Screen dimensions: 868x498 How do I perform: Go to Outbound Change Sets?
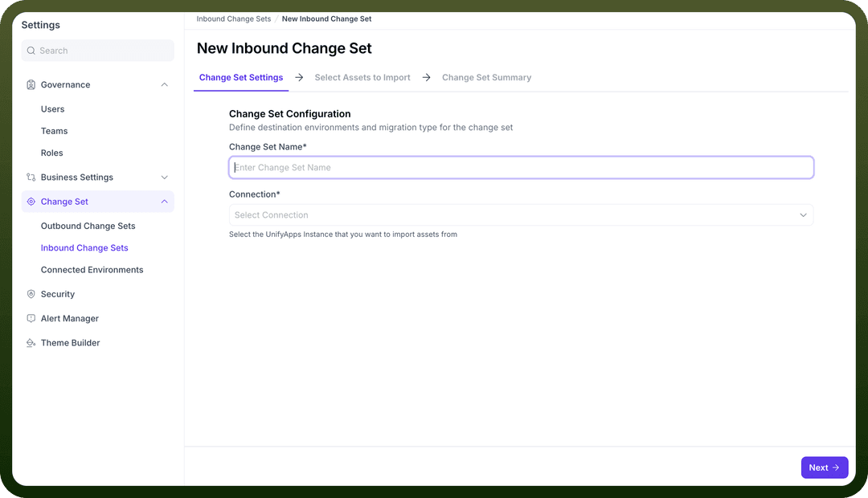click(x=88, y=226)
